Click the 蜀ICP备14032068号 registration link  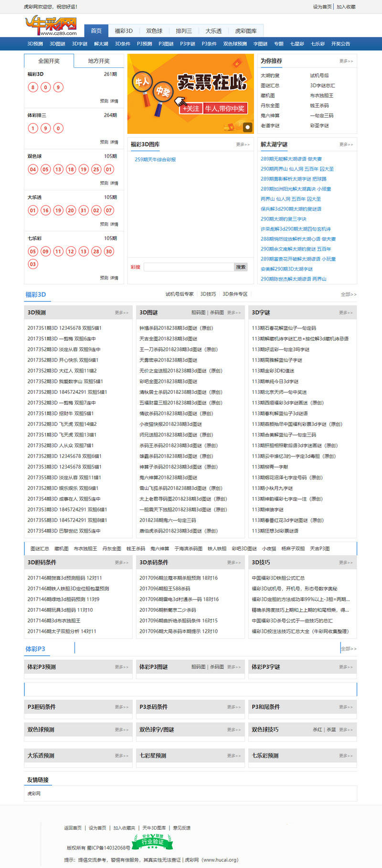[108, 847]
